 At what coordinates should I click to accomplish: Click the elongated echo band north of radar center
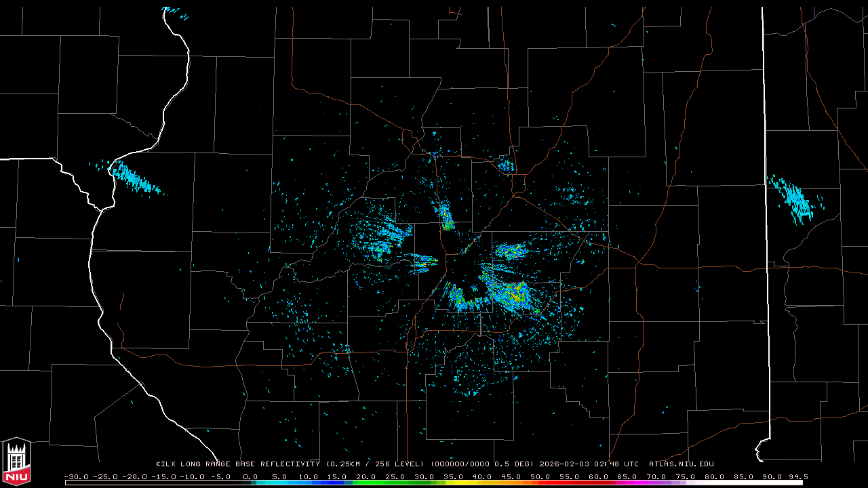pos(447,217)
